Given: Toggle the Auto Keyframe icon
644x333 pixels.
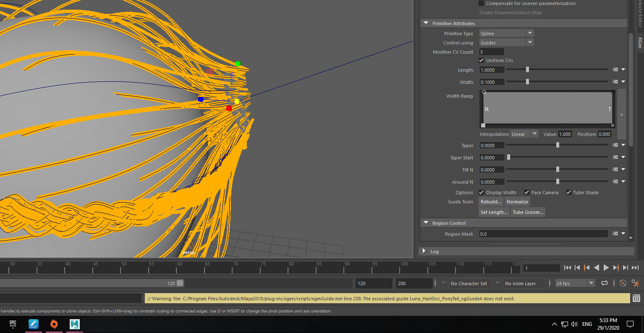Looking at the screenshot, I should (623, 283).
